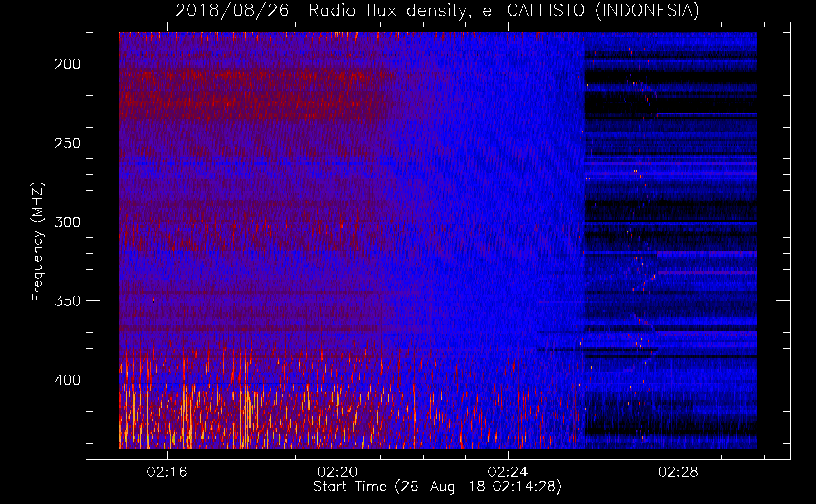Select the 350 frequency tick label
Image resolution: width=816 pixels, height=504 pixels.
click(68, 301)
